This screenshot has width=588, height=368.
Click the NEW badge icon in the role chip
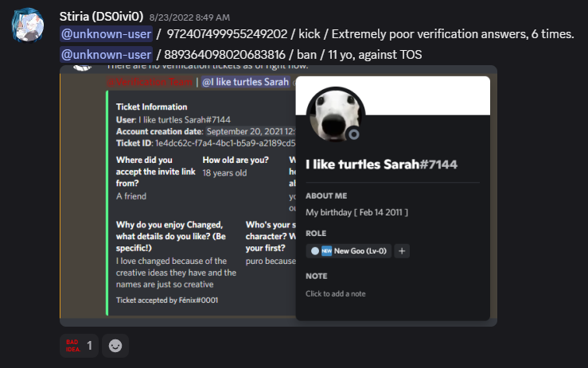[327, 251]
